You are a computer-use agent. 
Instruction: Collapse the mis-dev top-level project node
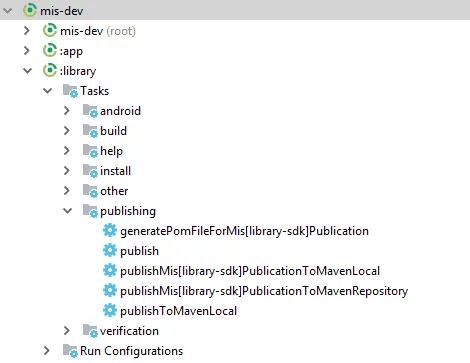pos(7,11)
